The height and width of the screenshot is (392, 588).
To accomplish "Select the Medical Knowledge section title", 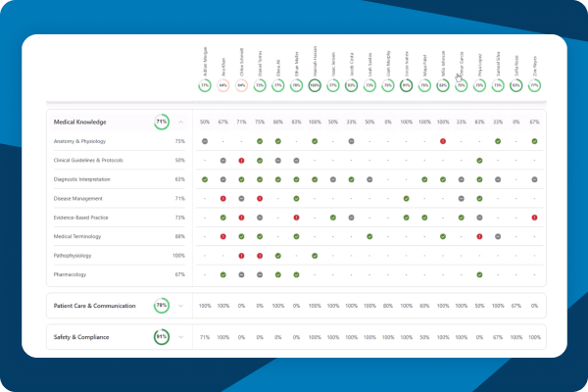I will tap(80, 122).
